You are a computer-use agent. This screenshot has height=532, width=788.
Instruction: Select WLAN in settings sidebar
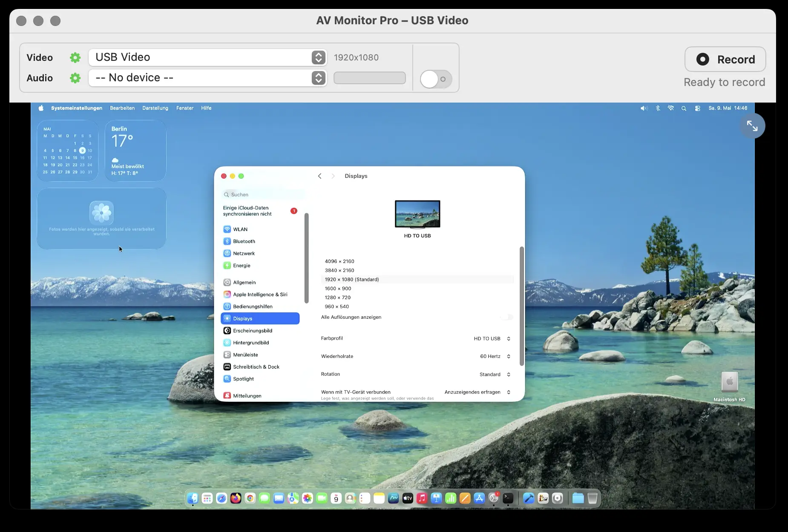[260, 229]
